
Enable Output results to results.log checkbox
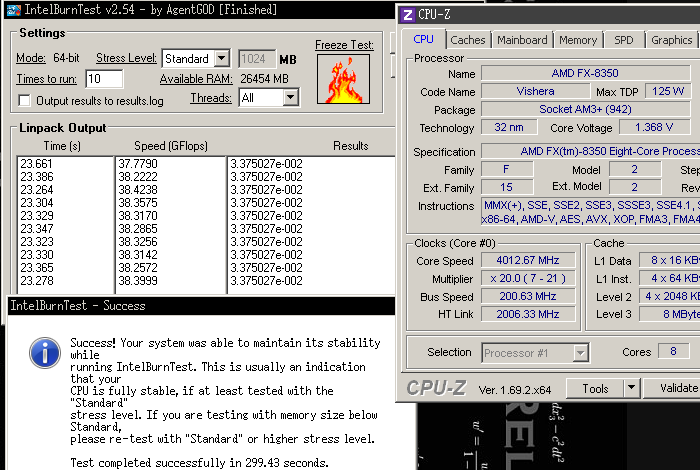tap(24, 100)
